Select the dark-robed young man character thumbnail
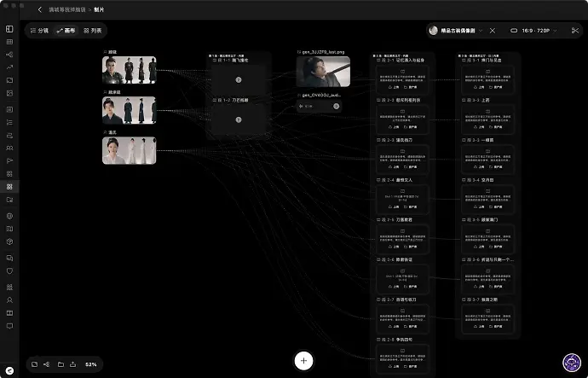This screenshot has width=588, height=378. pyautogui.click(x=130, y=110)
